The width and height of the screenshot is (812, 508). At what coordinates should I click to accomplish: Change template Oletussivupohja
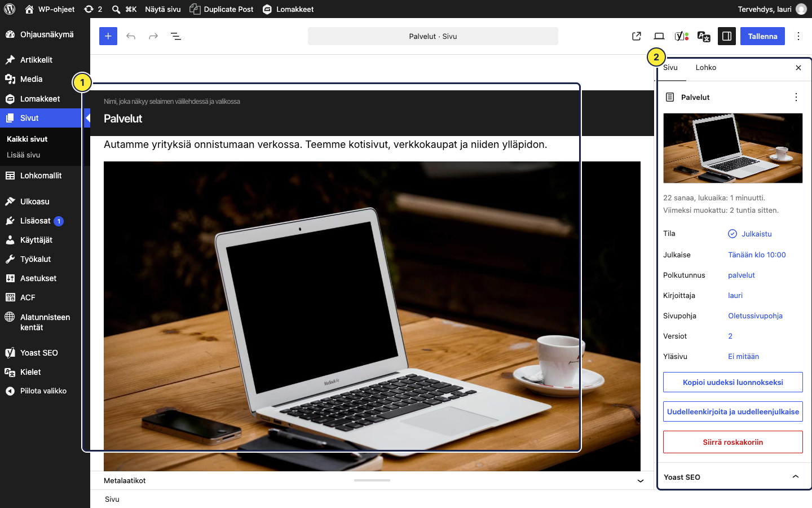pos(755,316)
